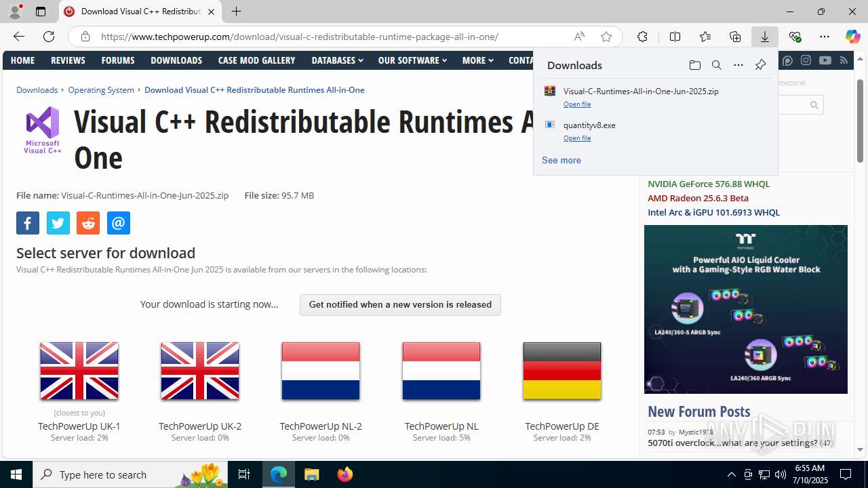Open the RSS feed icon in the header
Image resolution: width=868 pixels, height=488 pixels.
[844, 60]
